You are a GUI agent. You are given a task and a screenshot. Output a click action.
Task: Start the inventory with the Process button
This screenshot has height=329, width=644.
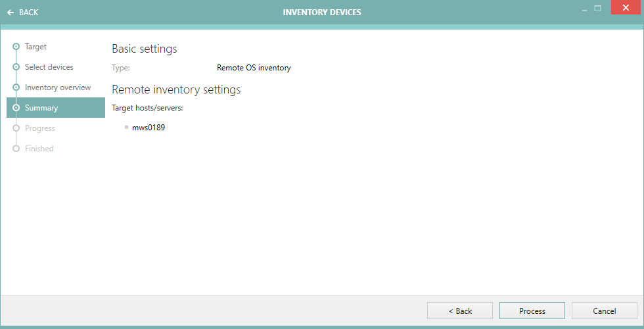(x=532, y=311)
